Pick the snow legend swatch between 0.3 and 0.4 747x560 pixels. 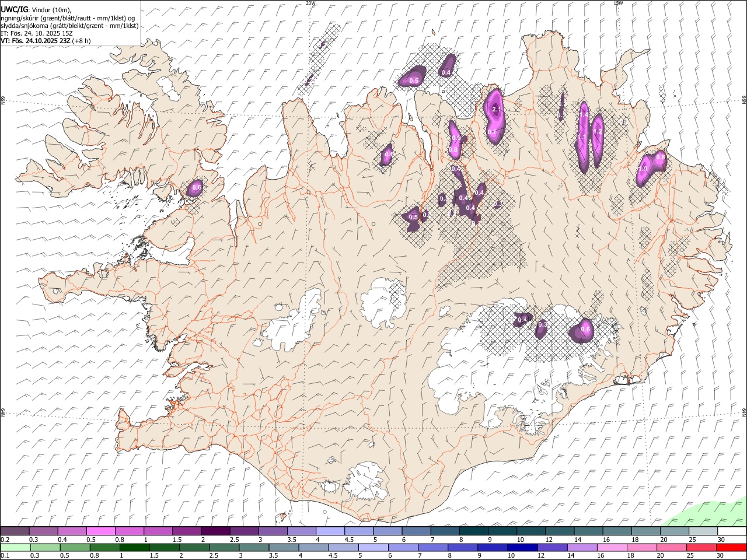coord(43,531)
